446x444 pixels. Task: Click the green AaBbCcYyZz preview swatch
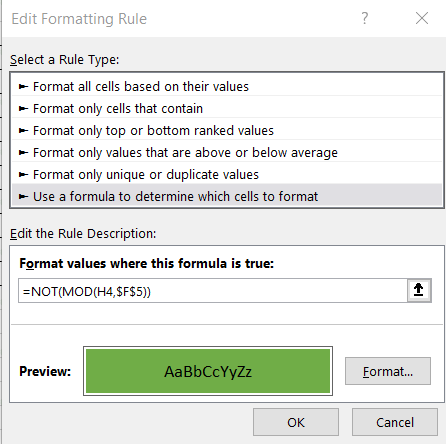coord(208,371)
